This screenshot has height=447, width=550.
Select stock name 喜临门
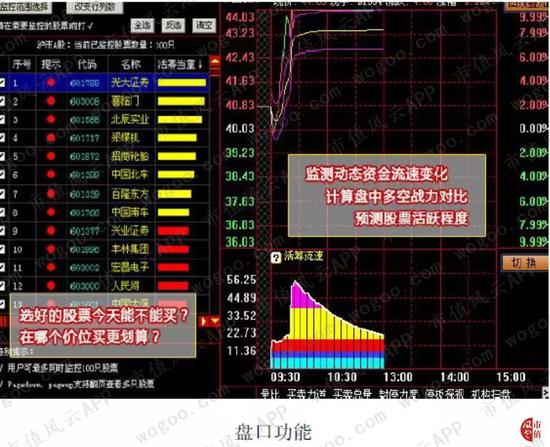pos(125,101)
